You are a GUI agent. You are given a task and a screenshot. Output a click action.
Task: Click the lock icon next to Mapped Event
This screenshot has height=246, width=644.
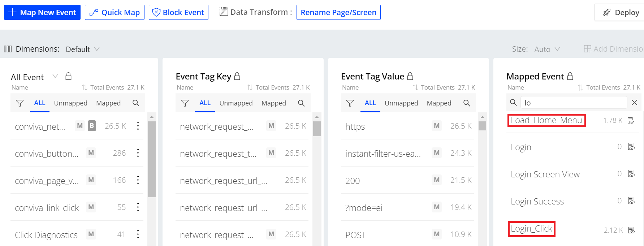pyautogui.click(x=570, y=76)
